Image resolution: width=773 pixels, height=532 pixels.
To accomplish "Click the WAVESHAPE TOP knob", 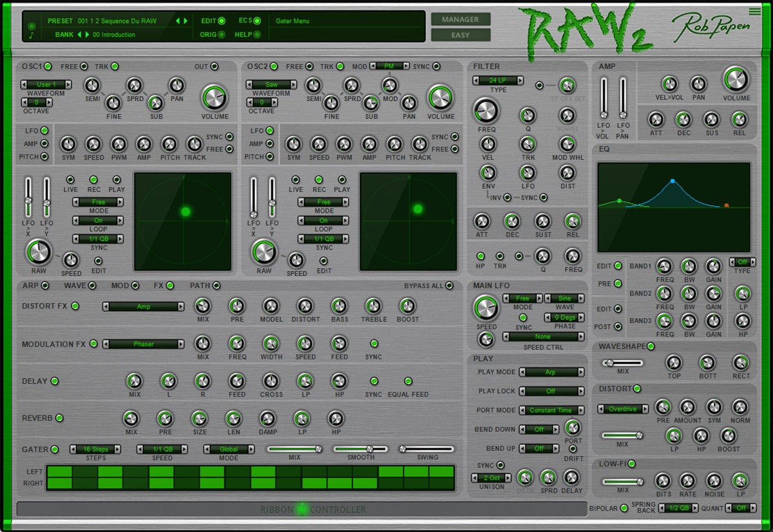I will point(674,363).
